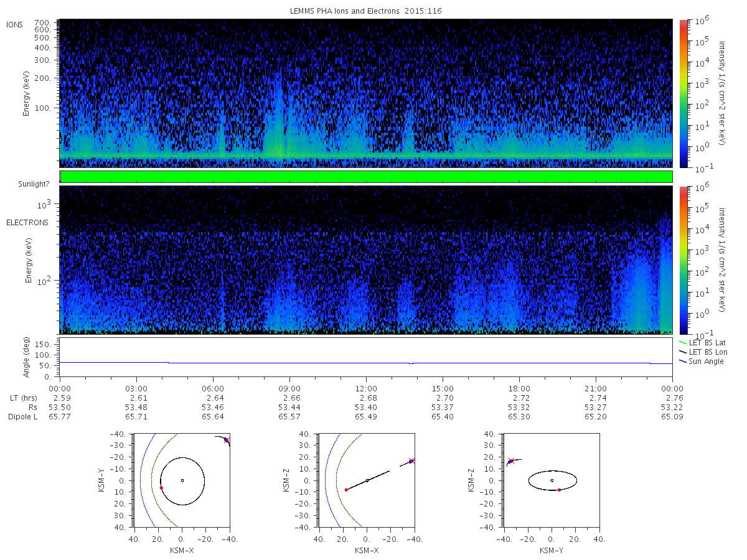This screenshot has height=560, width=747.
Task: Click the green Sunlight indicator bar
Action: (366, 177)
